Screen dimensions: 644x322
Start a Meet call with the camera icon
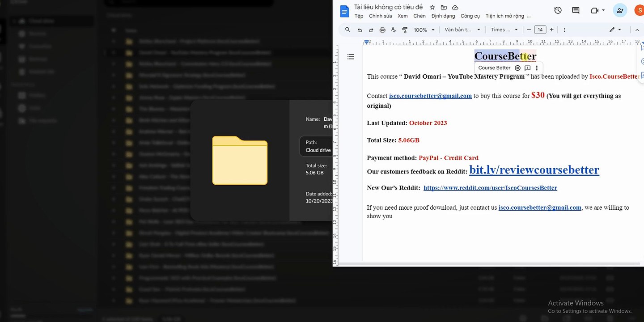coord(594,10)
